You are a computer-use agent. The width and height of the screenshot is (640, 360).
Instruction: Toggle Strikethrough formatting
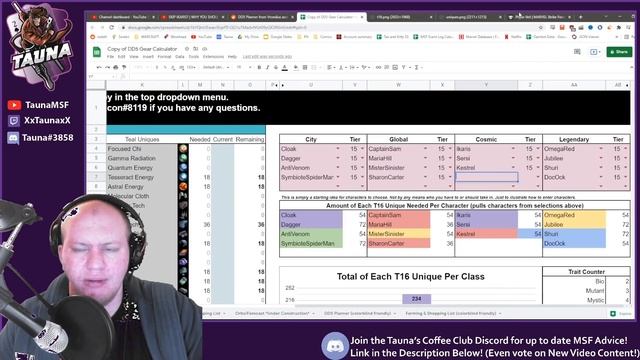point(276,67)
